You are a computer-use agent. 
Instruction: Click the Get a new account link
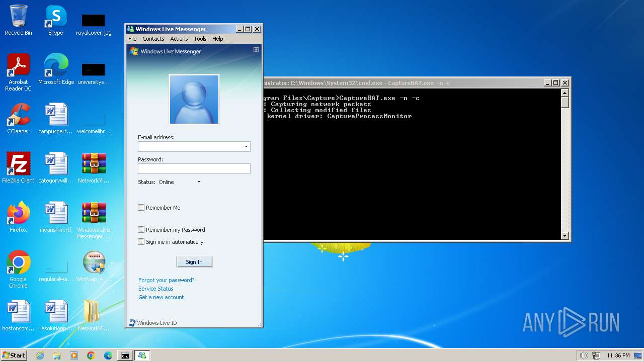[x=161, y=297]
